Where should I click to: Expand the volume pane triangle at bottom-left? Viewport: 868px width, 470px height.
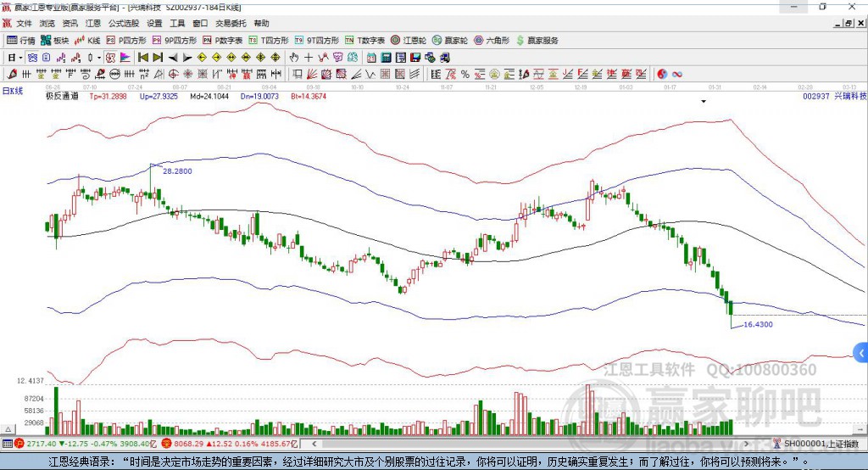tap(8, 429)
